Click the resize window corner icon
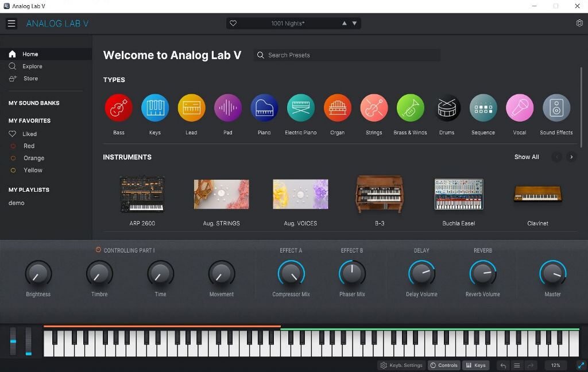This screenshot has height=372, width=588. click(x=581, y=365)
